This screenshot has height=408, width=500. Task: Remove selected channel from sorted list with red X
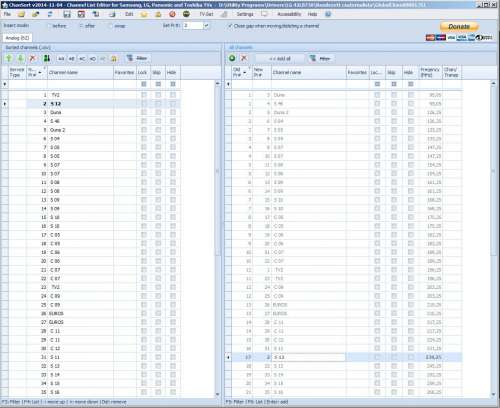click(33, 58)
